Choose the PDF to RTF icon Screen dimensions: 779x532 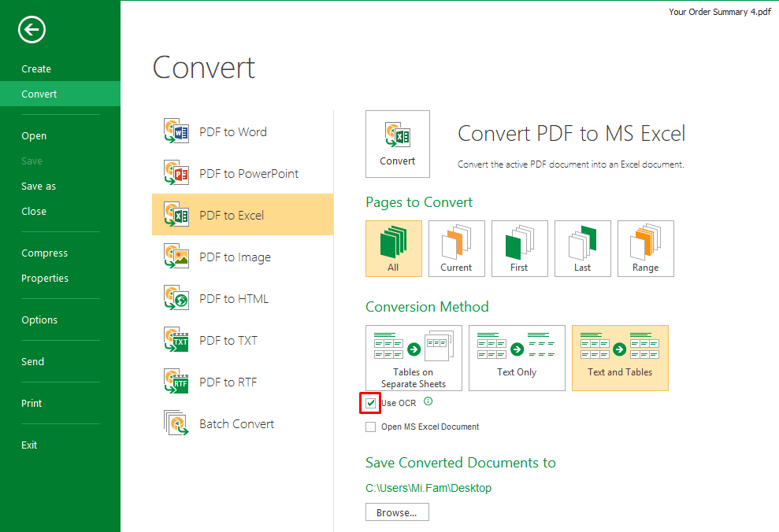point(176,382)
